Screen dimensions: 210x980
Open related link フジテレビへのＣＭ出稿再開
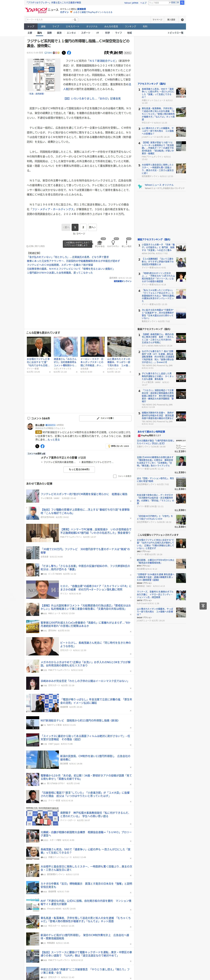click(60, 265)
